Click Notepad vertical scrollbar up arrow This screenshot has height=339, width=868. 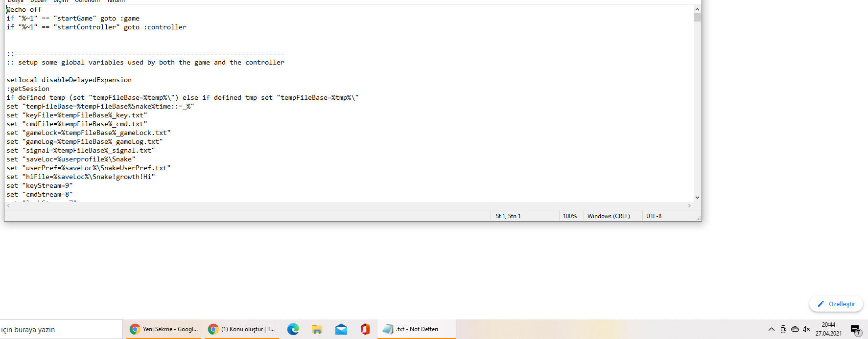(x=697, y=9)
